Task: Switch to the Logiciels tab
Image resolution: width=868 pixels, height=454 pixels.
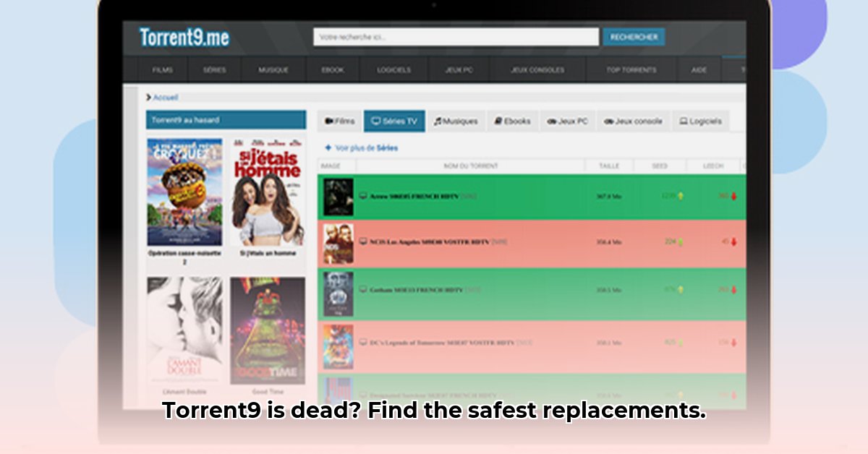Action: point(701,121)
